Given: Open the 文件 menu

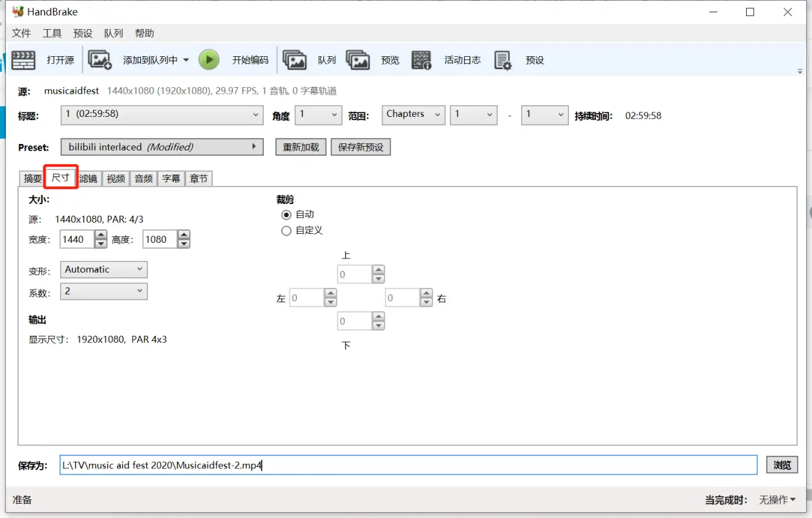Looking at the screenshot, I should tap(21, 34).
